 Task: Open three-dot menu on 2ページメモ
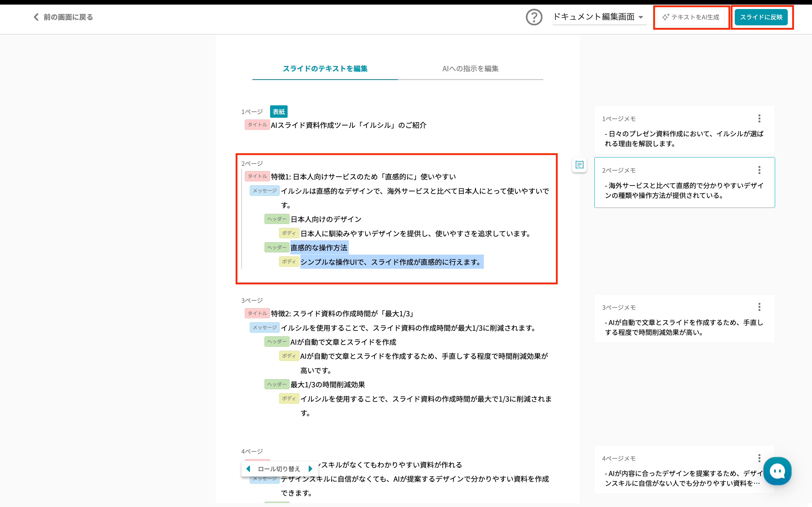pos(759,170)
